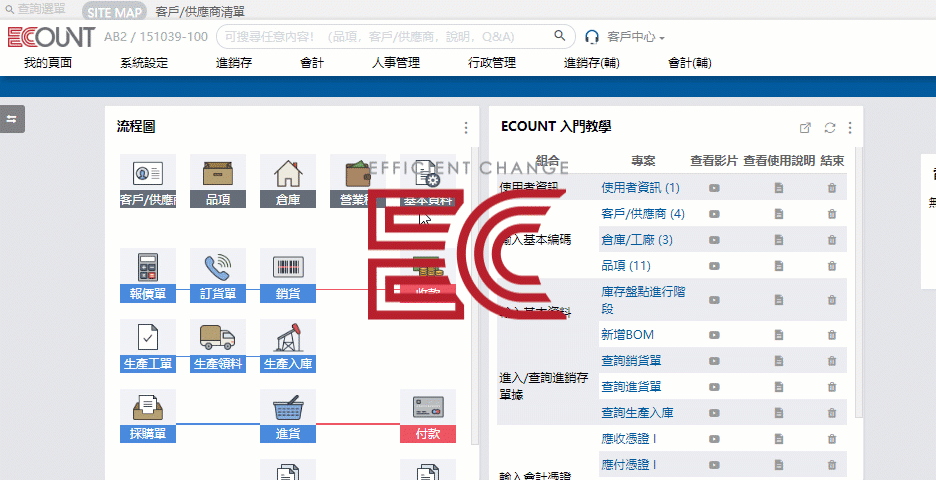936x480 pixels.
Task: Open the 付款 card icon
Action: 427,416
